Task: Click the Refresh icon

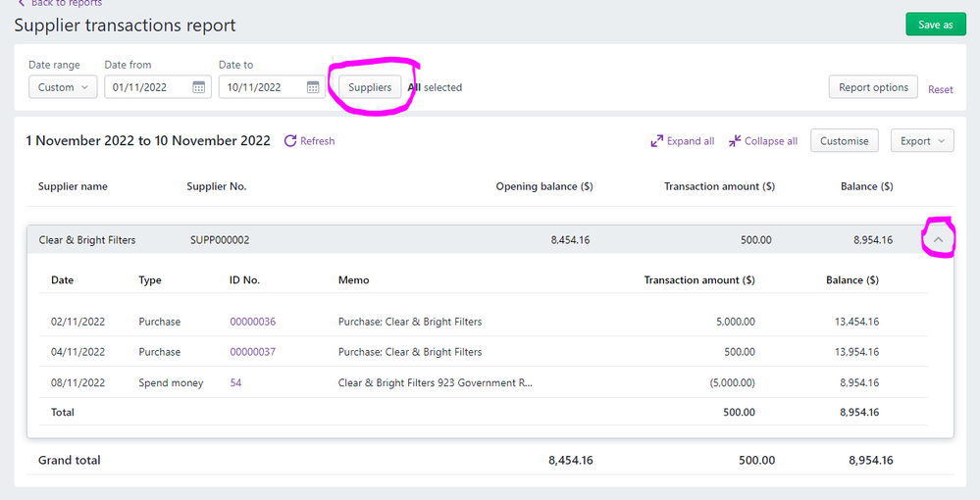Action: click(290, 141)
